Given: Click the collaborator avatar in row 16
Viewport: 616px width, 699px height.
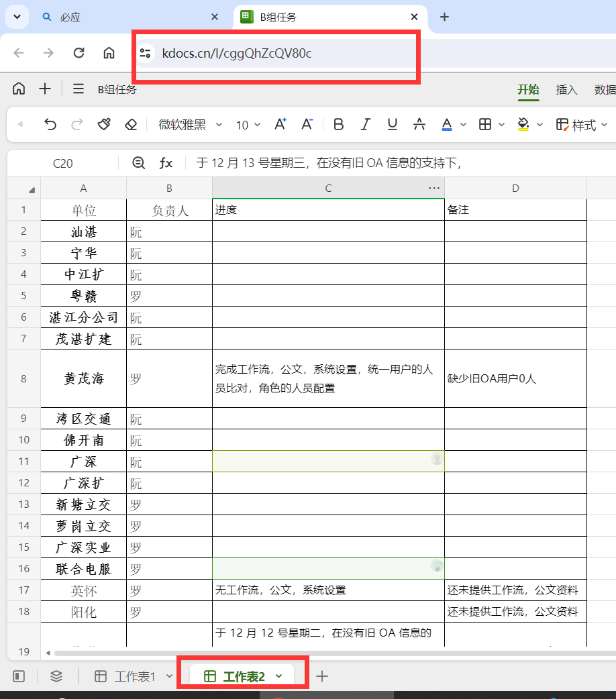Looking at the screenshot, I should tap(437, 566).
